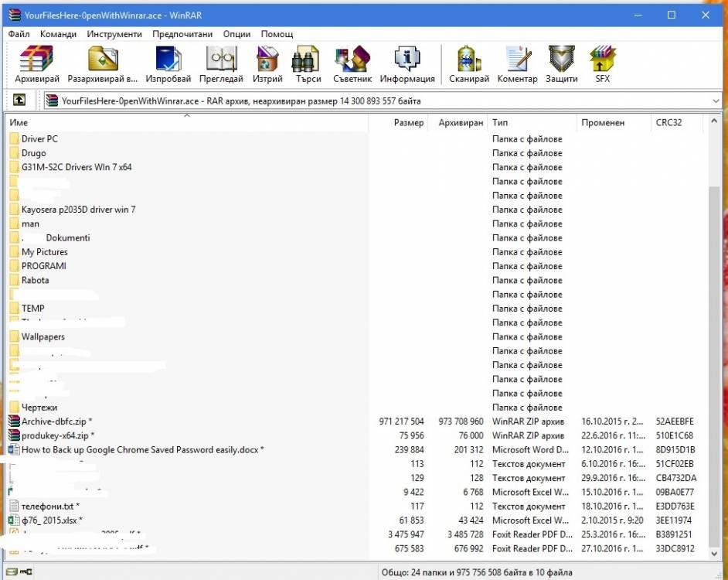Select the Word docx file icon
Image resolution: width=728 pixels, height=580 pixels.
(x=15, y=449)
